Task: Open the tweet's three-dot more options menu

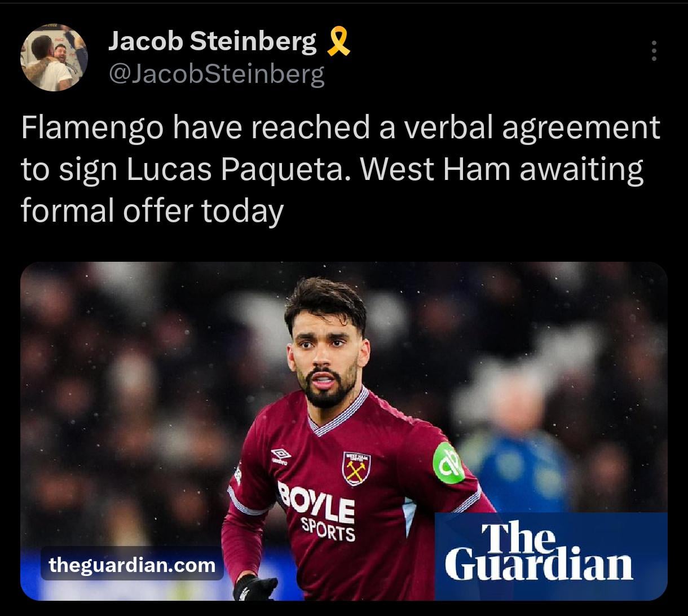Action: coord(654,51)
